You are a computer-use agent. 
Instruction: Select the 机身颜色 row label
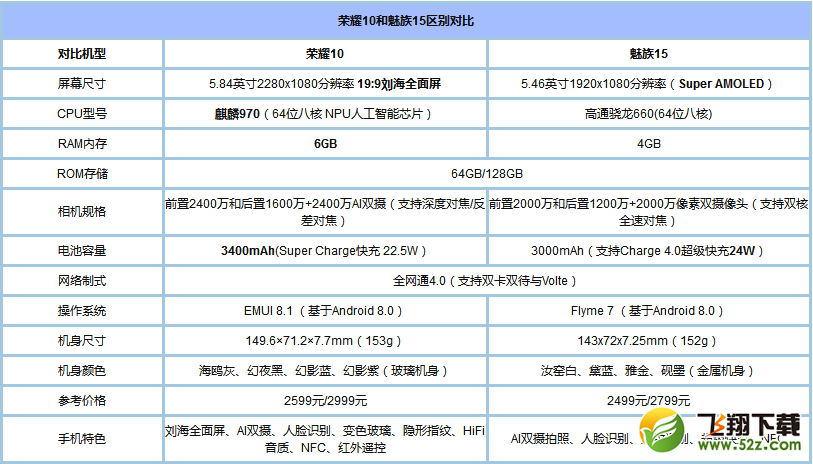(x=82, y=371)
